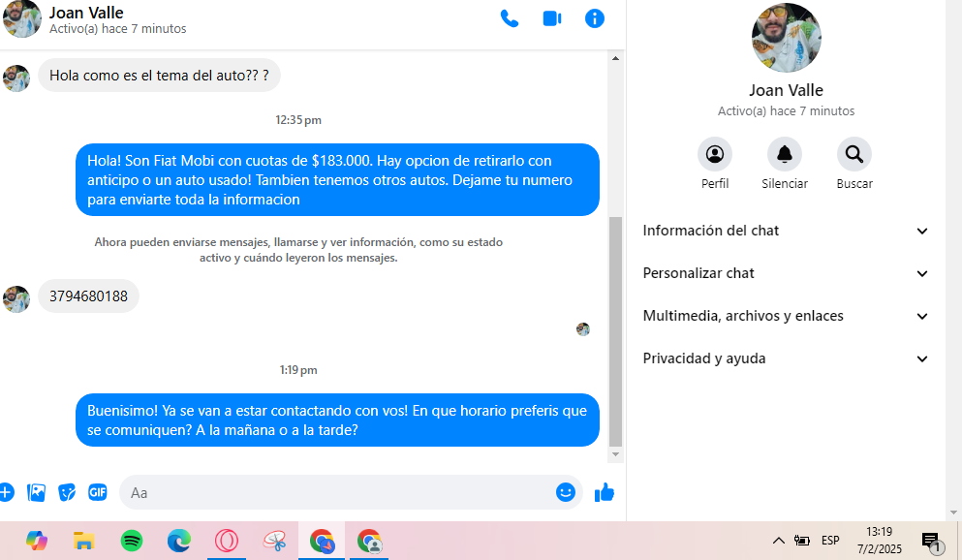The height and width of the screenshot is (560, 962).
Task: Mute the conversation with the Silenciar bell
Action: click(785, 154)
